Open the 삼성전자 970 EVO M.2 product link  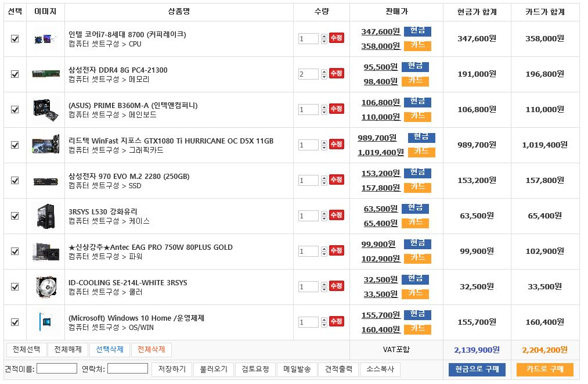click(x=129, y=177)
